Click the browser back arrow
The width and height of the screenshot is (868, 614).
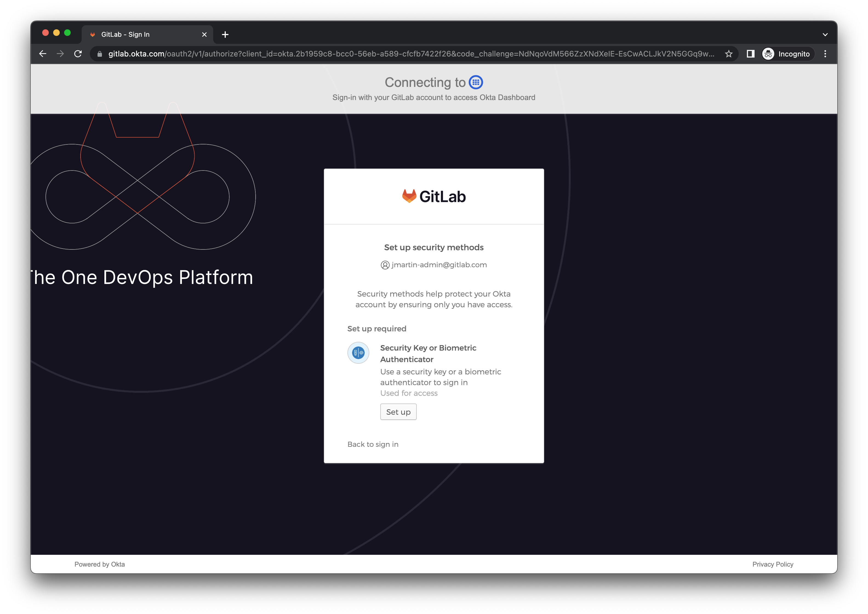tap(43, 54)
